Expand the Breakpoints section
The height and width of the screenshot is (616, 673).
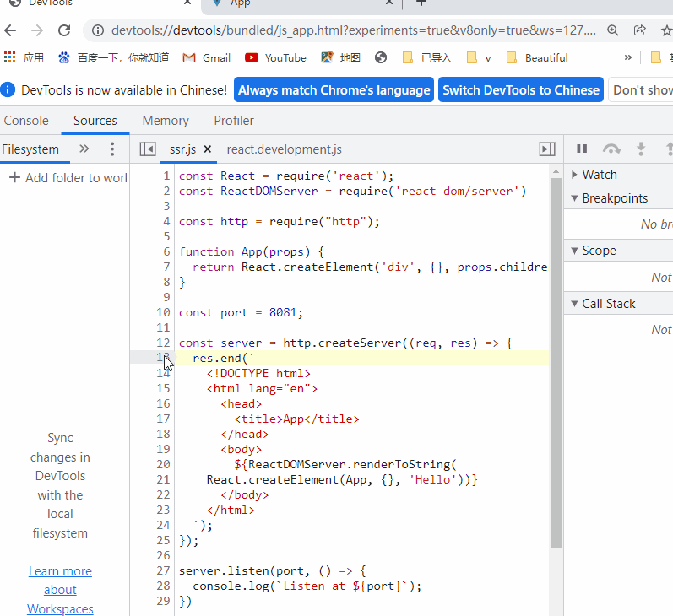(614, 198)
